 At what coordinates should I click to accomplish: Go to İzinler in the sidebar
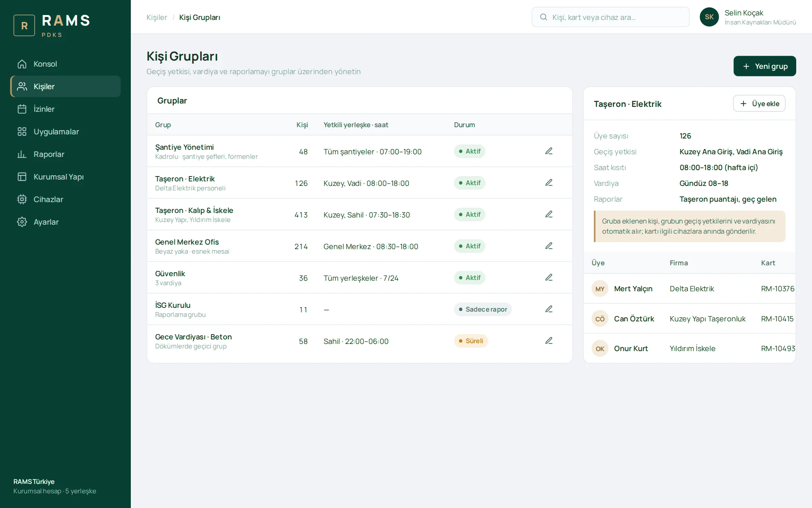click(65, 109)
